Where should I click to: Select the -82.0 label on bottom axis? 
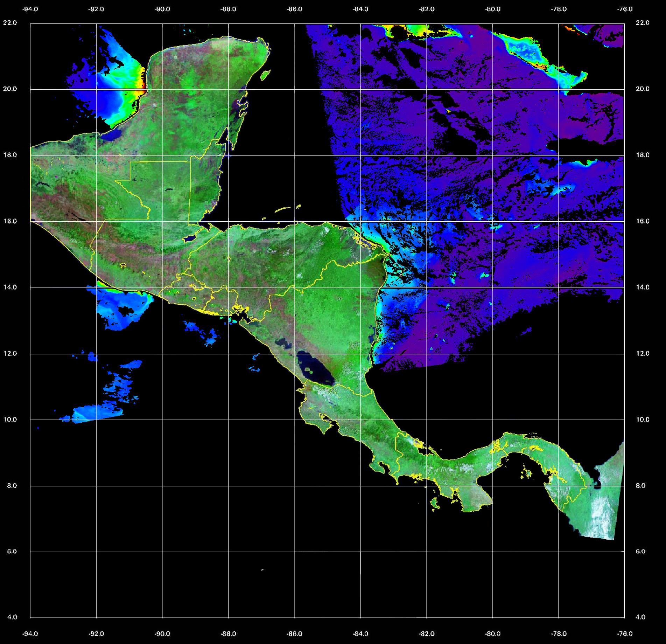click(427, 634)
